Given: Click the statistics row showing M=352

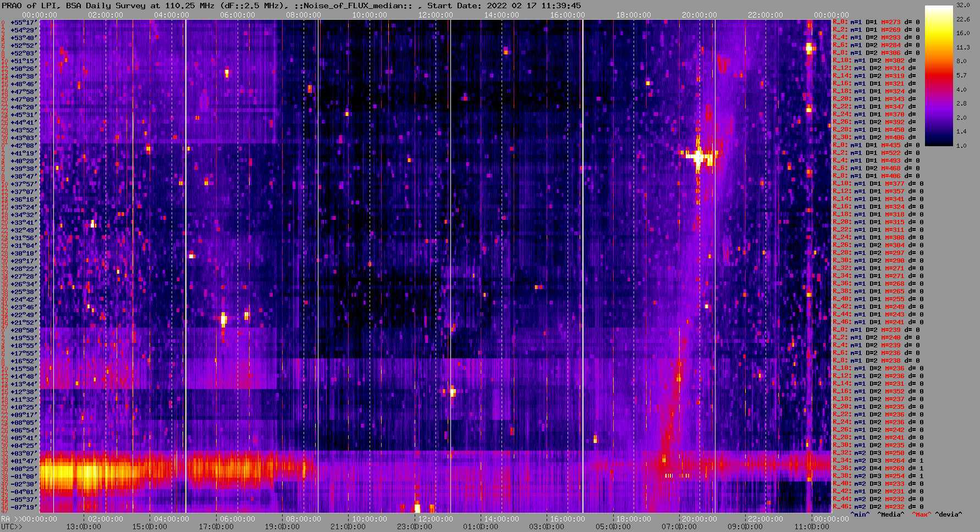Looking at the screenshot, I should point(878,392).
